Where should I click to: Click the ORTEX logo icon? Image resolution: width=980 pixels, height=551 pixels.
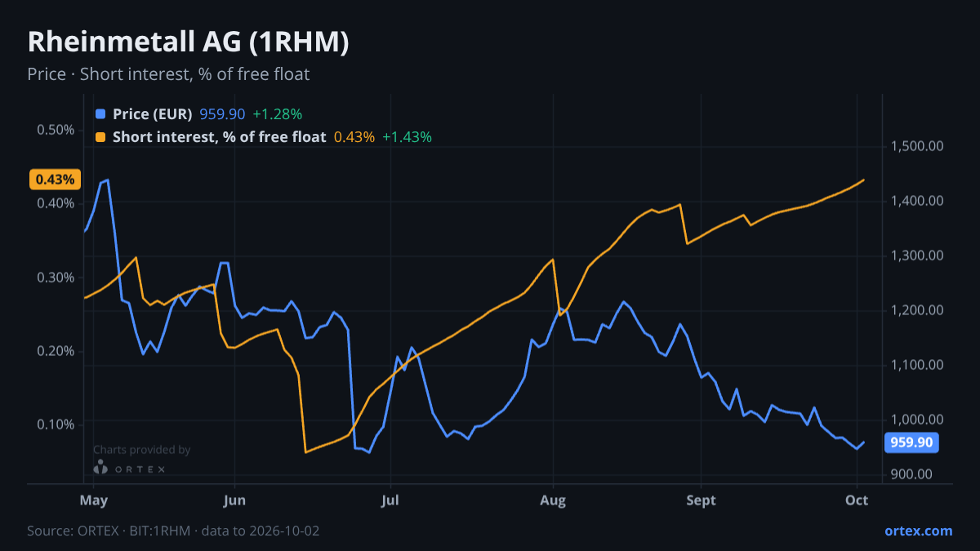100,468
